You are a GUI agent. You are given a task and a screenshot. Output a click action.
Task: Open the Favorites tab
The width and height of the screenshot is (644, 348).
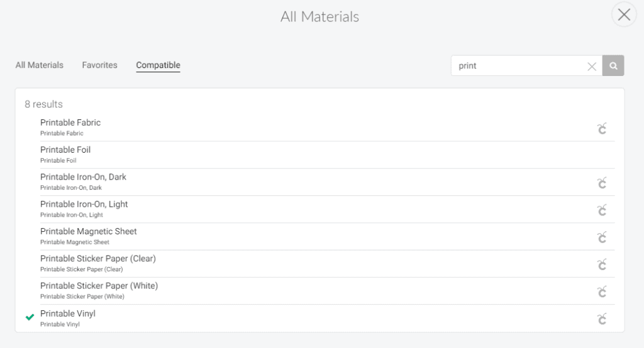pyautogui.click(x=99, y=65)
